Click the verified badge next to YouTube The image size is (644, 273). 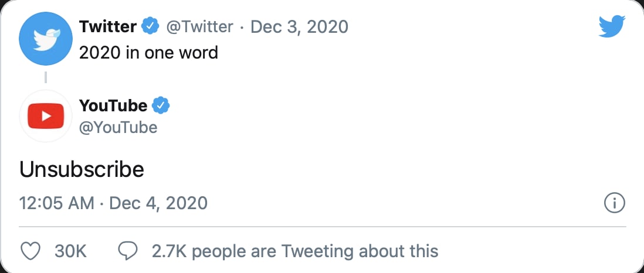161,105
